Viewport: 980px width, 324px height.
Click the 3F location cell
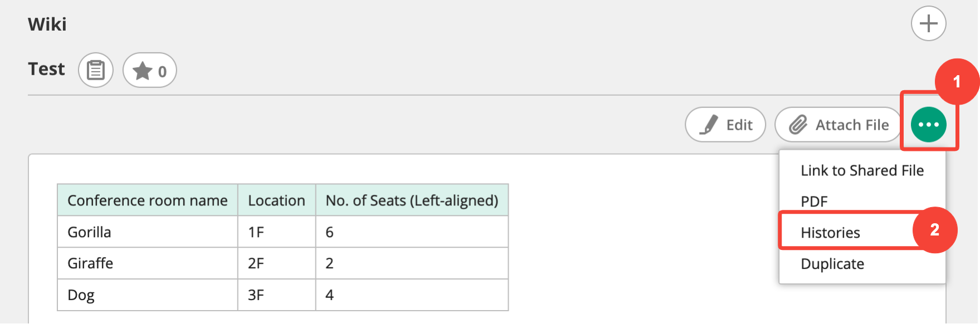[256, 295]
